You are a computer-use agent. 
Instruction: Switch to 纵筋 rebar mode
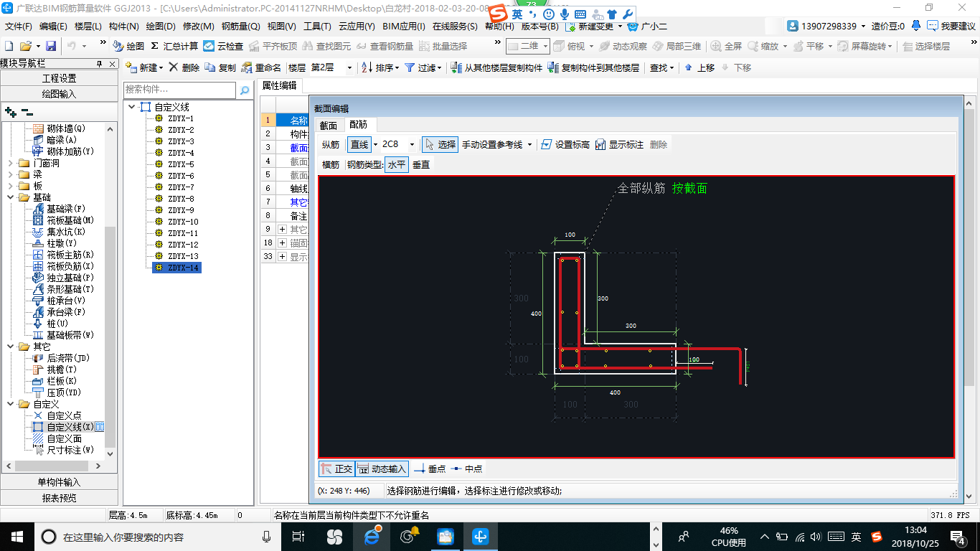pyautogui.click(x=331, y=144)
